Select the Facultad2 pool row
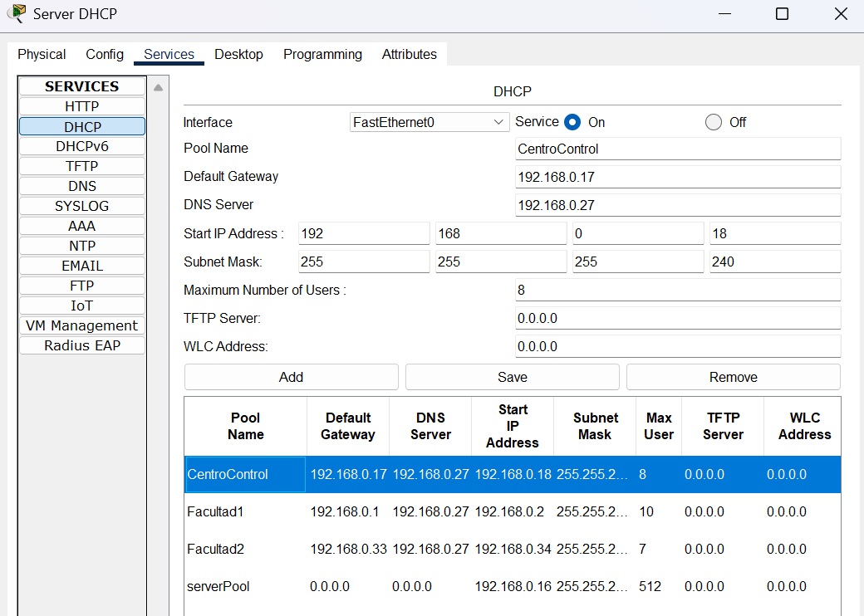This screenshot has width=864, height=616. [513, 549]
